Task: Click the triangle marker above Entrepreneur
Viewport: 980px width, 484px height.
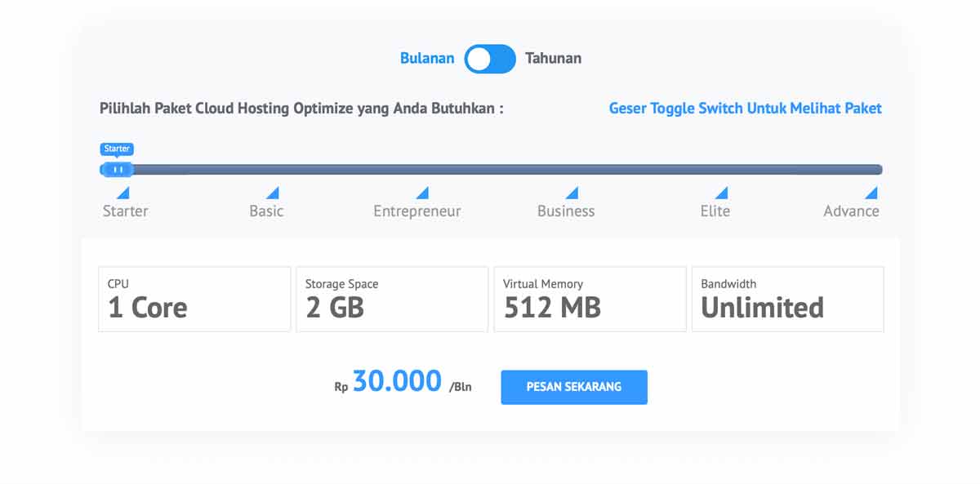Action: (423, 193)
